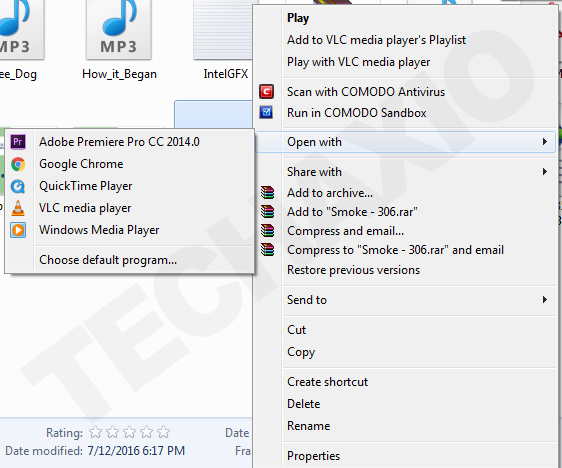Expand the Share with submenu arrow
562x468 pixels.
544,172
